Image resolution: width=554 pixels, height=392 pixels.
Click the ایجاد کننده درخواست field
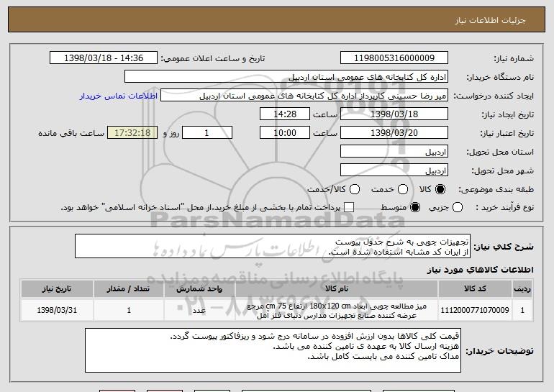point(303,96)
